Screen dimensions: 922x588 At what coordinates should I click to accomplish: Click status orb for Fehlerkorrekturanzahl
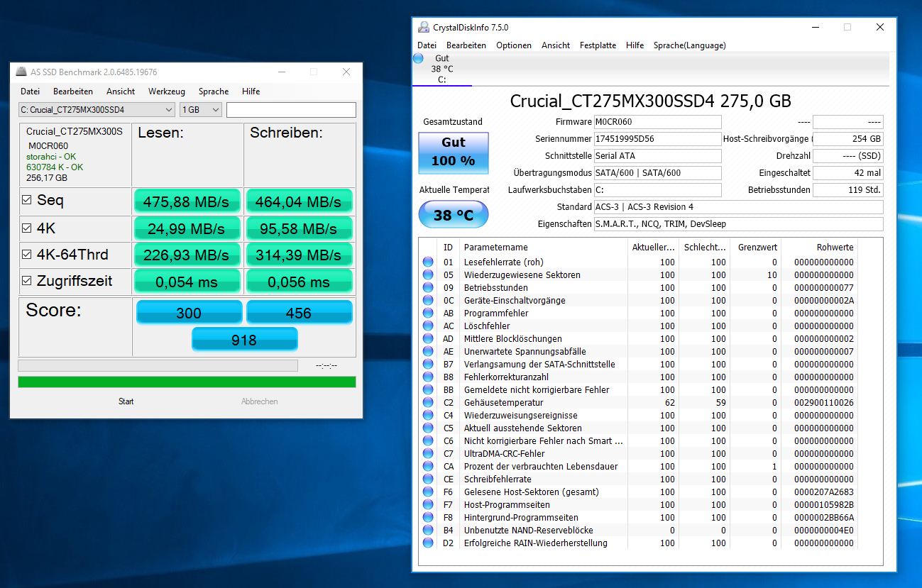[x=428, y=377]
